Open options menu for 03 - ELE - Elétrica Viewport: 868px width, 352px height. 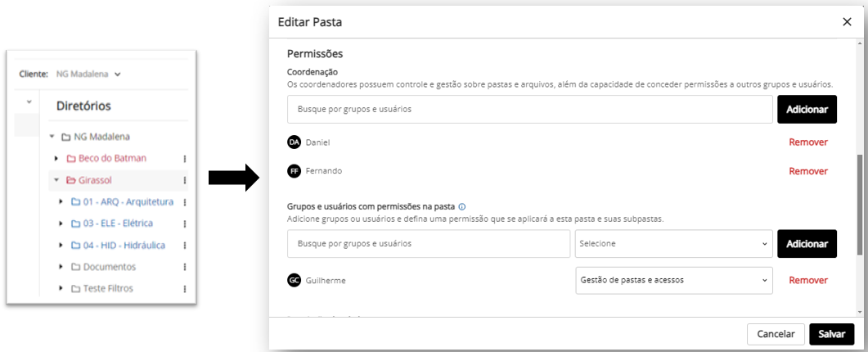pyautogui.click(x=184, y=224)
